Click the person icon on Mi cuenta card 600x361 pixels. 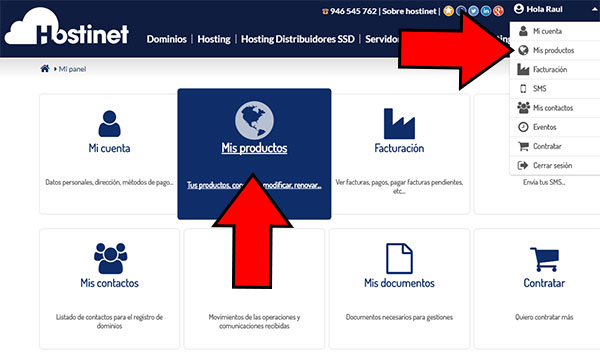tap(109, 123)
